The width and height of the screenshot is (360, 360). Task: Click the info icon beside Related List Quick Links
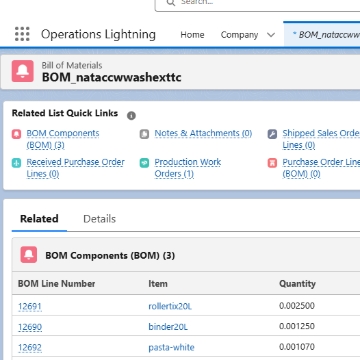pos(131,116)
